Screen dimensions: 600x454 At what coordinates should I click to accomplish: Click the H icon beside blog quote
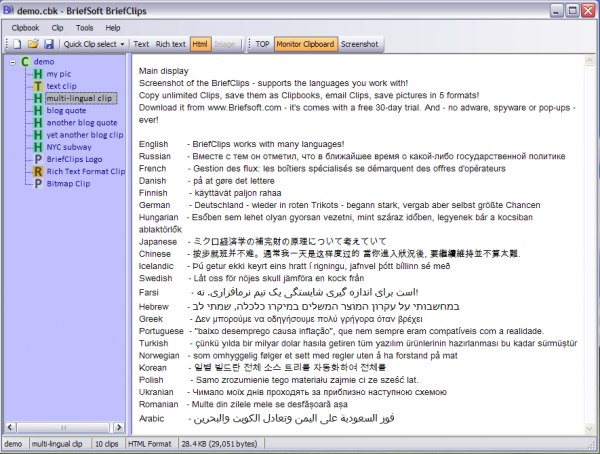38,111
